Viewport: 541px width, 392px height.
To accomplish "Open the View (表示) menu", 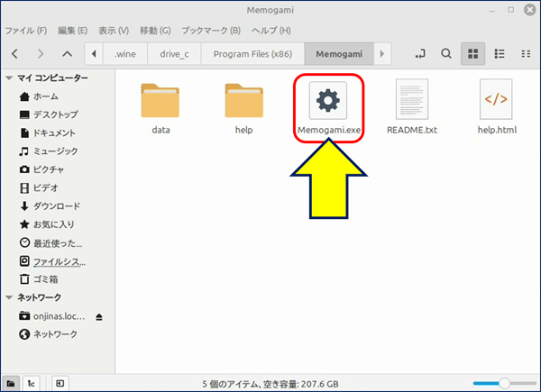I will click(114, 31).
